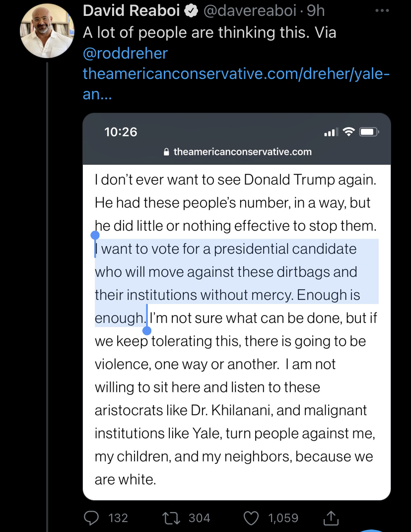Click the theamericanconservative.com address bar text
The width and height of the screenshot is (411, 532).
pos(242,152)
